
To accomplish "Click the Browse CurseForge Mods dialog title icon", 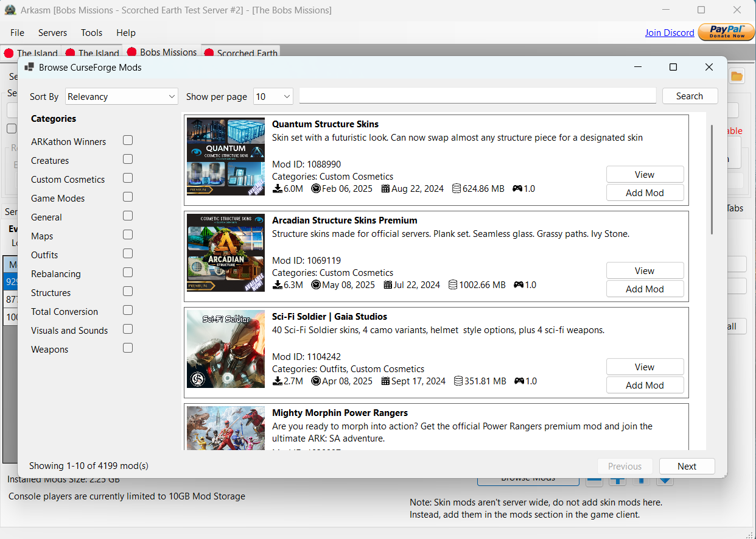I will (x=29, y=68).
